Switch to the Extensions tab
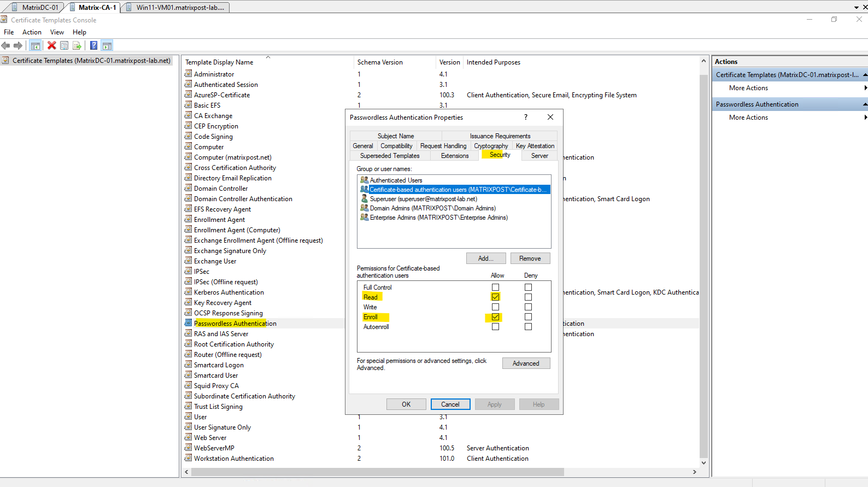Screen dimensions: 868x487 [x=455, y=156]
